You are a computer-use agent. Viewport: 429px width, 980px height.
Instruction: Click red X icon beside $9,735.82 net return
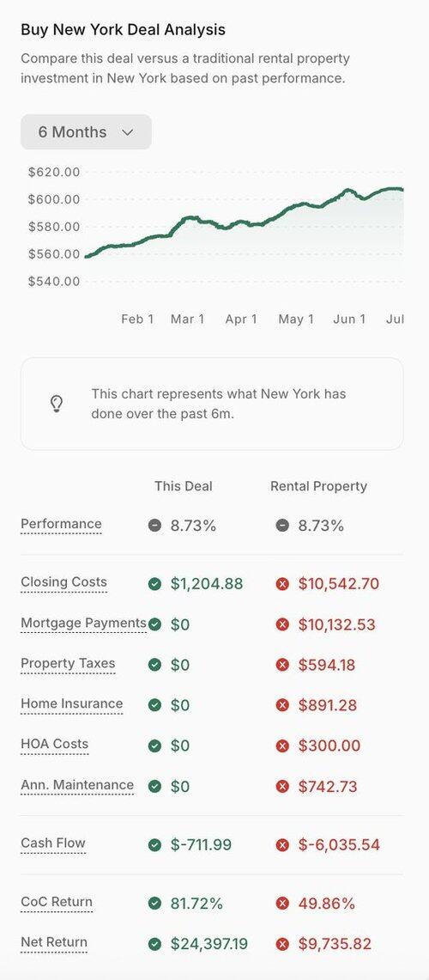pyautogui.click(x=282, y=944)
